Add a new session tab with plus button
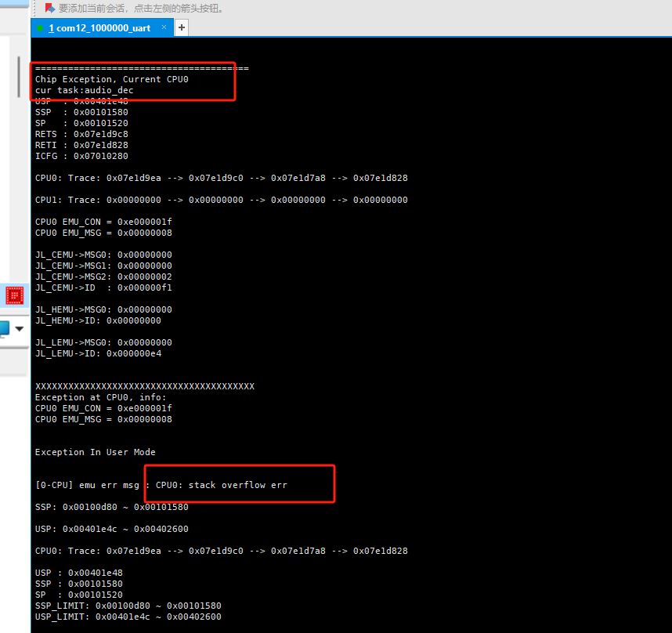Image resolution: width=672 pixels, height=633 pixels. 182,28
